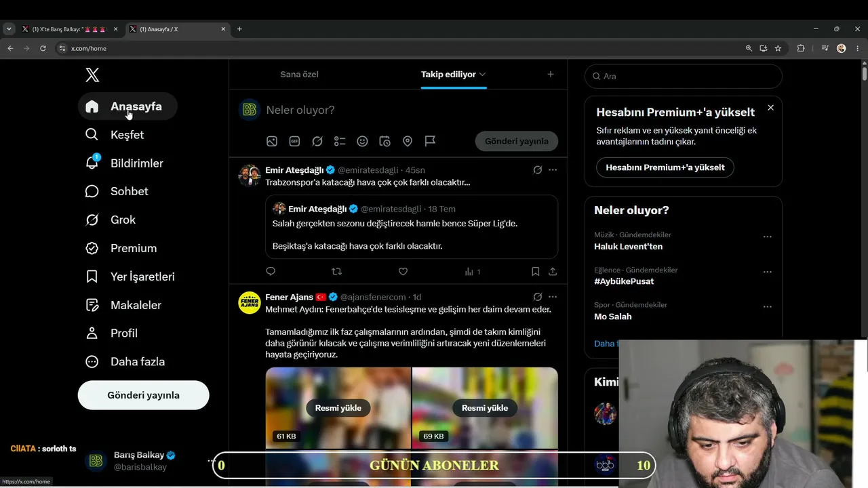Image resolution: width=868 pixels, height=488 pixels.
Task: Click the Grok icon in the composer toolbar
Action: click(x=317, y=141)
